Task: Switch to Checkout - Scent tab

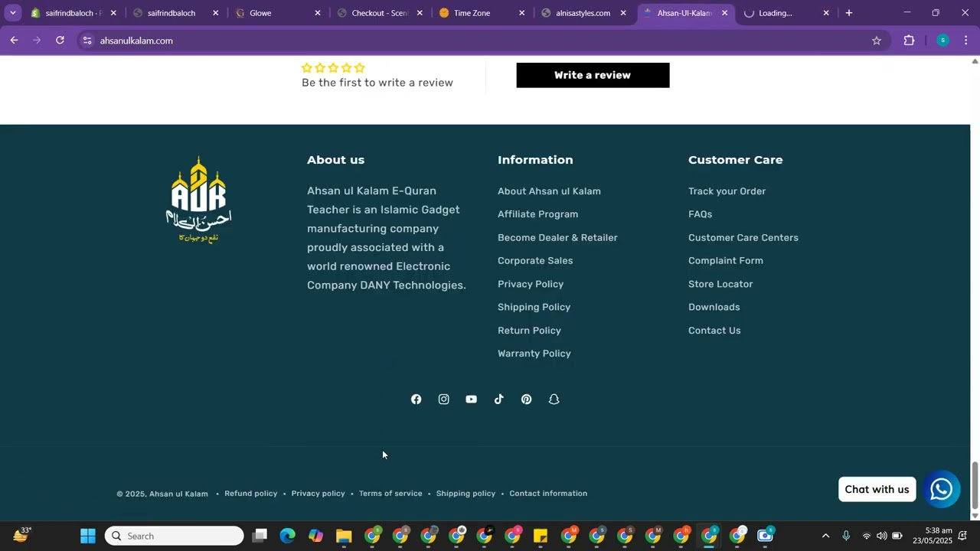Action: click(x=381, y=13)
